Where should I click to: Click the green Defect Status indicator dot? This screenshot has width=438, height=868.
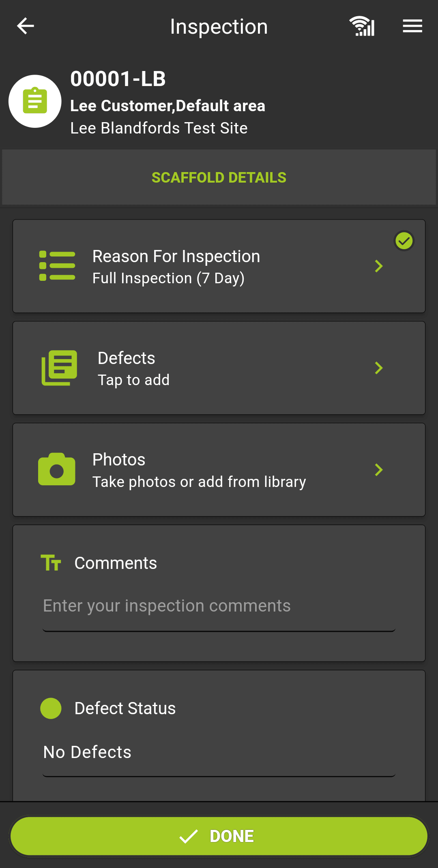coord(51,709)
